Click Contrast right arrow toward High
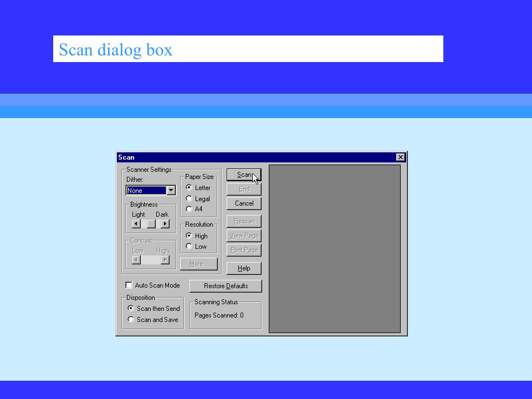Viewport: 532px width, 399px height. click(165, 260)
